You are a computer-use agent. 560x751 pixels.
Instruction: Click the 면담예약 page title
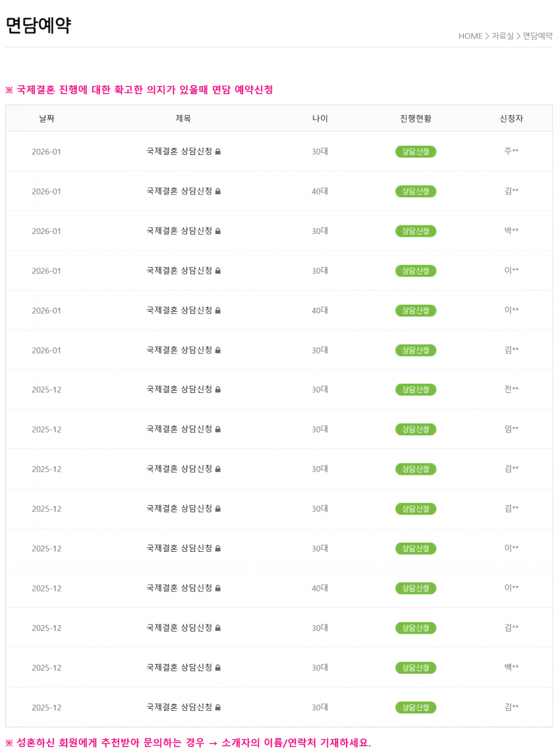pos(38,25)
